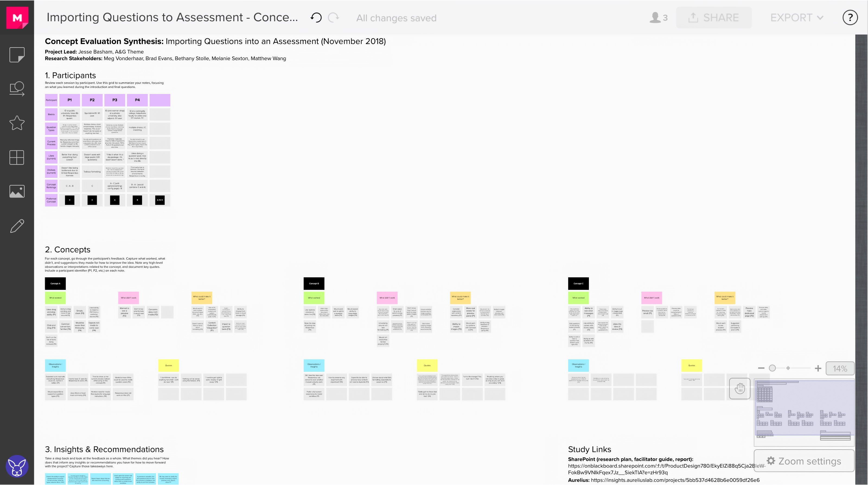This screenshot has width=868, height=485.
Task: Open Zoom settings
Action: [x=804, y=461]
